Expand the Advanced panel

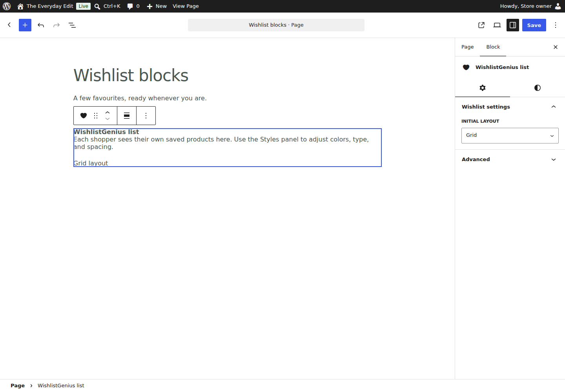(510, 159)
